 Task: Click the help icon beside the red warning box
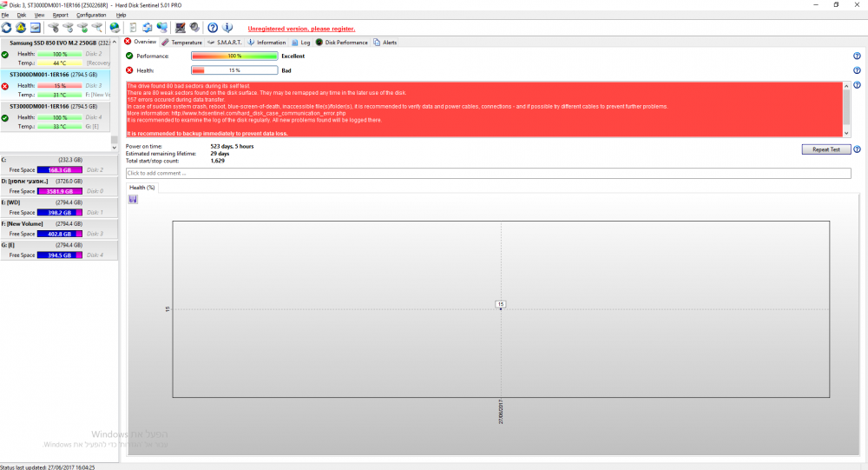click(857, 85)
